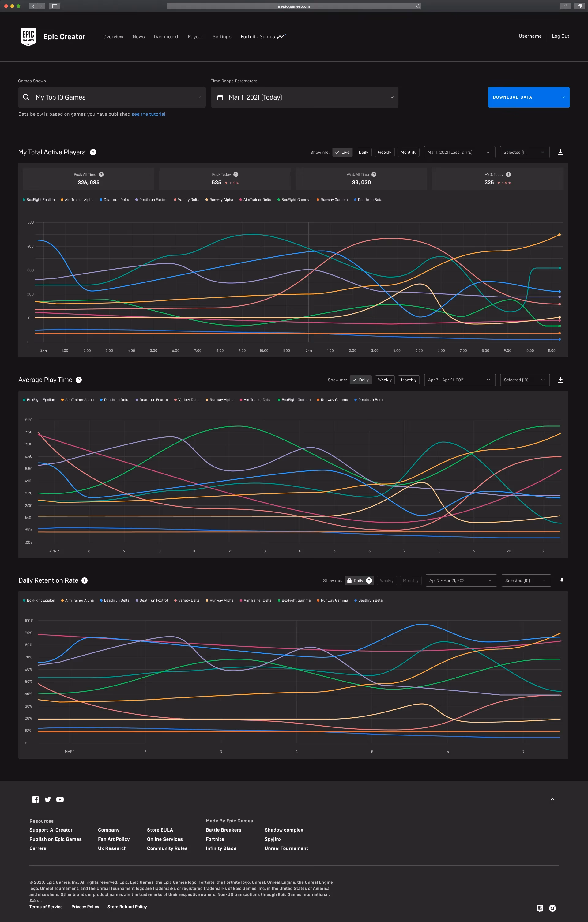This screenshot has height=922, width=588.
Task: Click the Epic Games logo
Action: pos(28,37)
